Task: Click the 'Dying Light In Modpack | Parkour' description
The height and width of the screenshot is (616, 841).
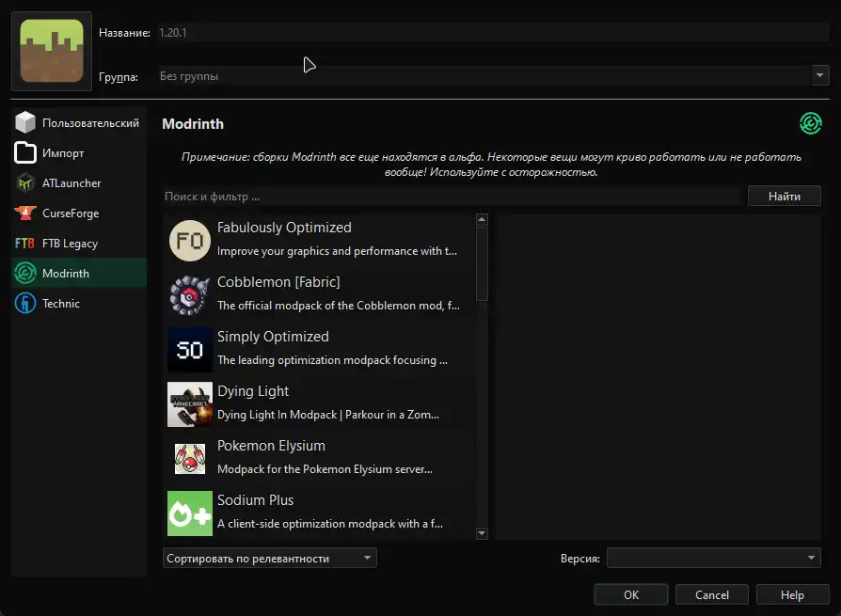Action: [x=328, y=415]
